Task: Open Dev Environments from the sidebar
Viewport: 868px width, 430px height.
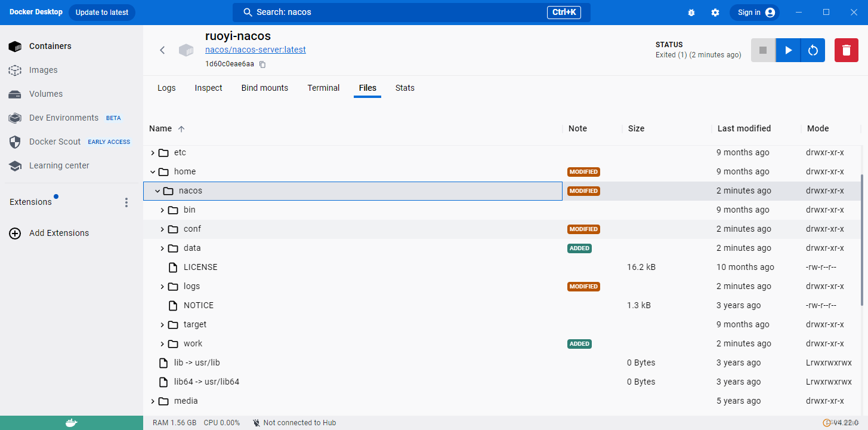Action: pos(63,118)
